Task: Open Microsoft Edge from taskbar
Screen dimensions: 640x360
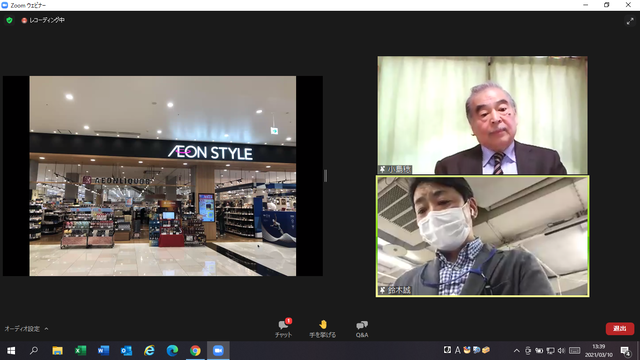Action: pyautogui.click(x=172, y=351)
